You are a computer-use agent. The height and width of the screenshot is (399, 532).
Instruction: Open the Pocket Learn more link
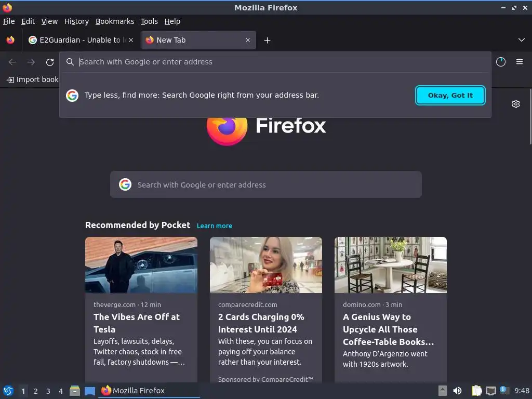click(x=215, y=225)
